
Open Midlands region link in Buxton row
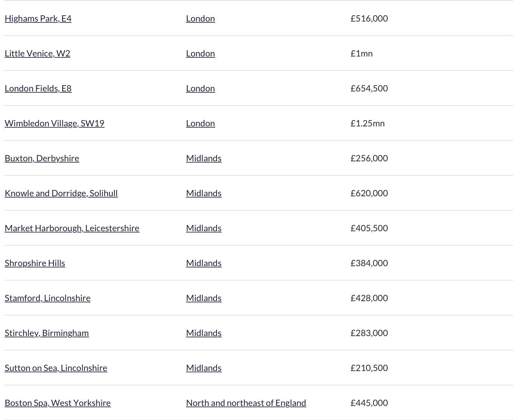click(x=204, y=159)
